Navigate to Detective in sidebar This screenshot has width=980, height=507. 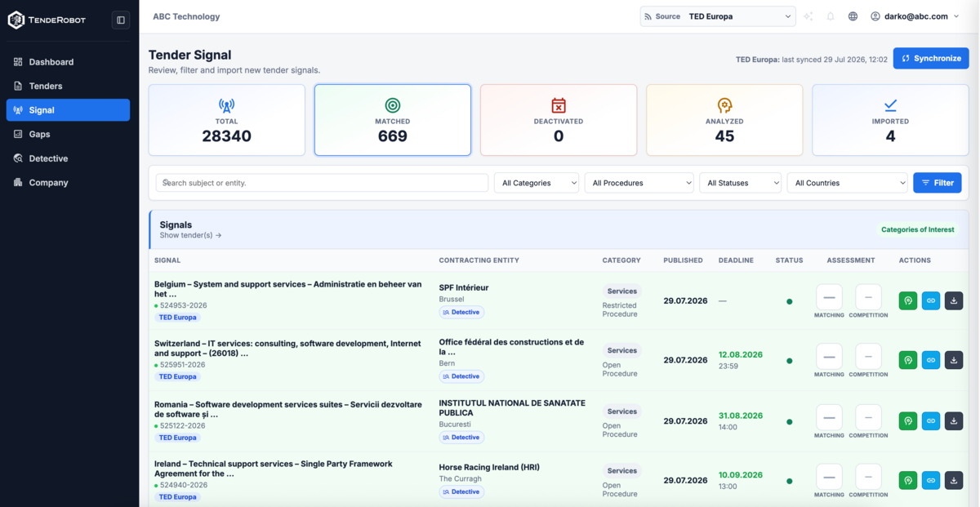[68, 158]
